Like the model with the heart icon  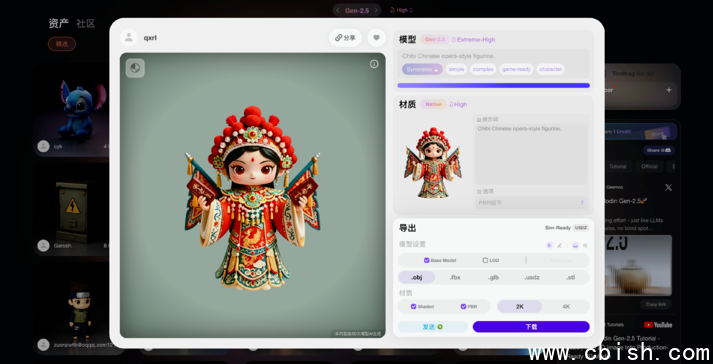pyautogui.click(x=376, y=38)
